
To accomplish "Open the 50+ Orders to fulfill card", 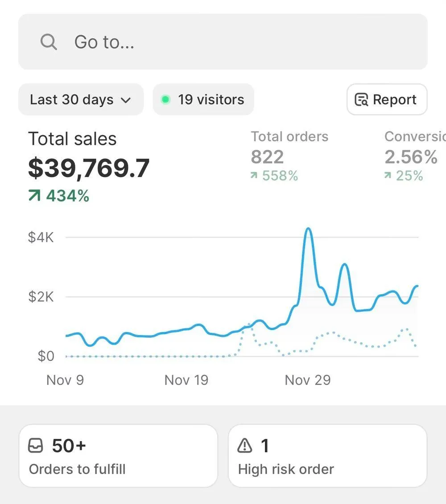I will [x=118, y=455].
